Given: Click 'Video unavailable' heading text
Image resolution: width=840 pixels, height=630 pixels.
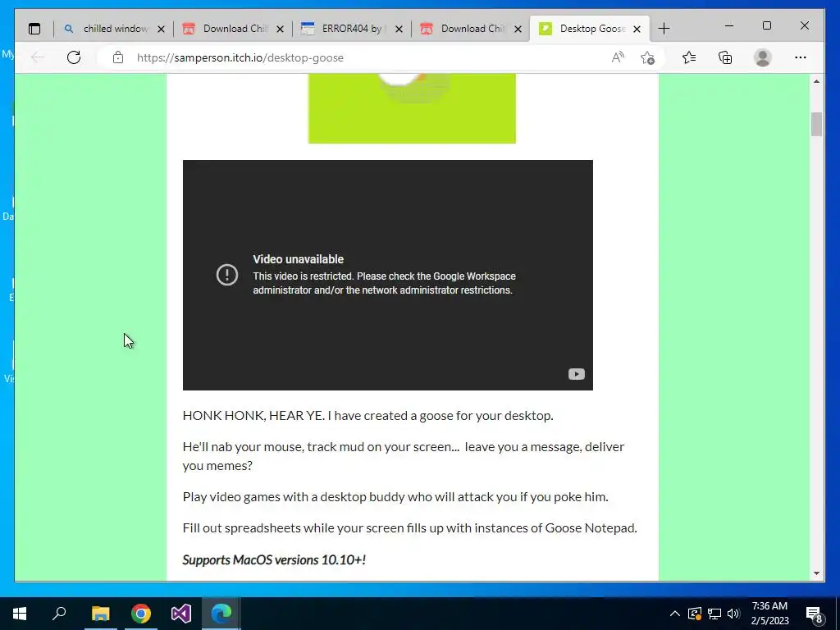Looking at the screenshot, I should coord(299,259).
